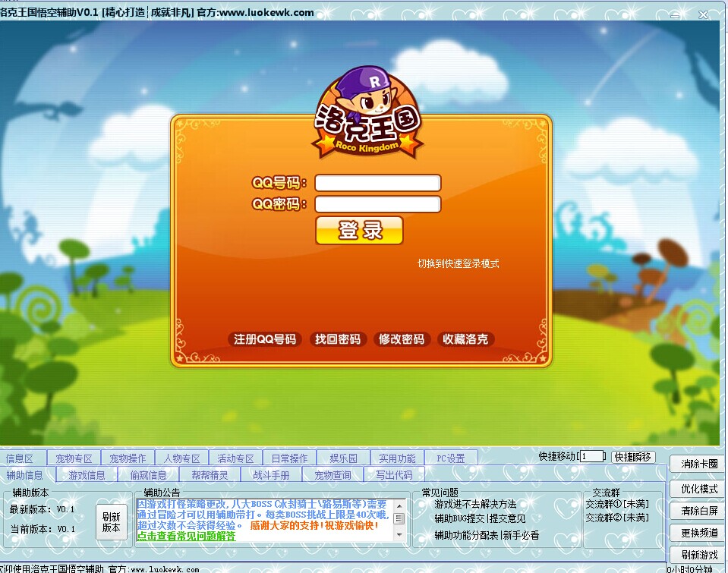Open the PC设置 tab
The image size is (728, 573).
click(x=450, y=458)
